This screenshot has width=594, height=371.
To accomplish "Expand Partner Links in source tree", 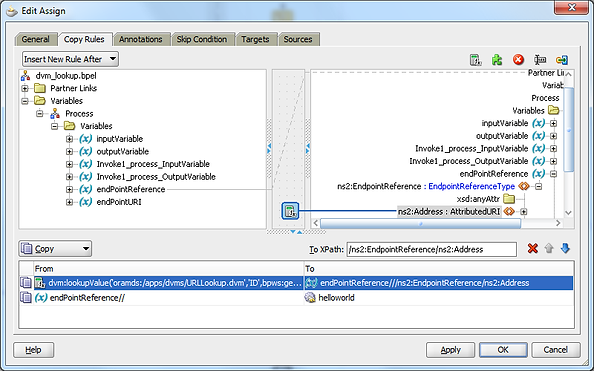I will tap(25, 88).
